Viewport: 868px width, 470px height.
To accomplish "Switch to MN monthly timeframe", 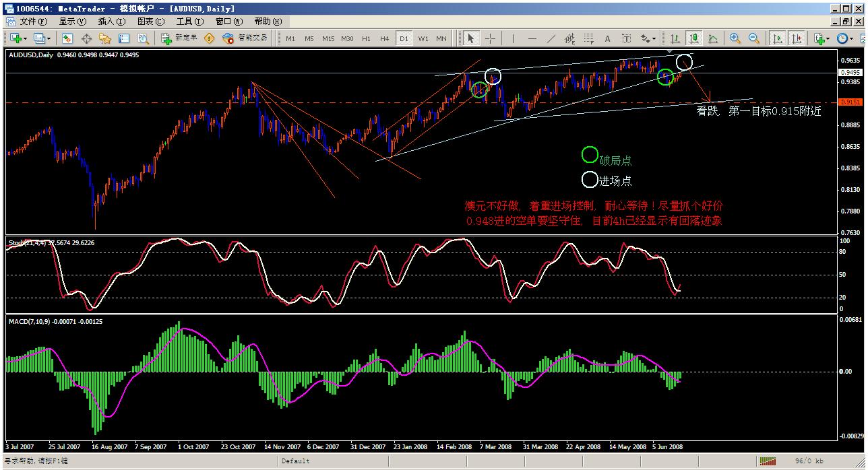I will click(441, 38).
